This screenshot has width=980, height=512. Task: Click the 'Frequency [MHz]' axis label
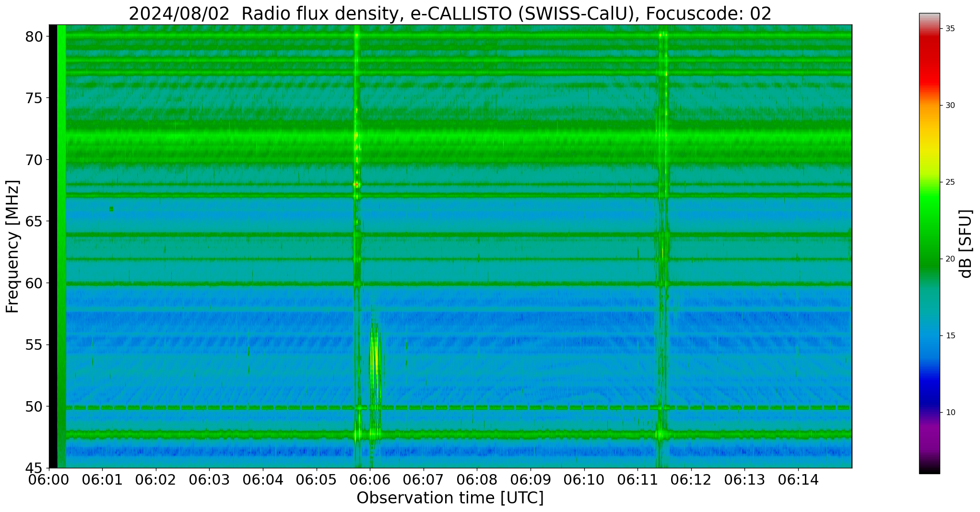[13, 246]
